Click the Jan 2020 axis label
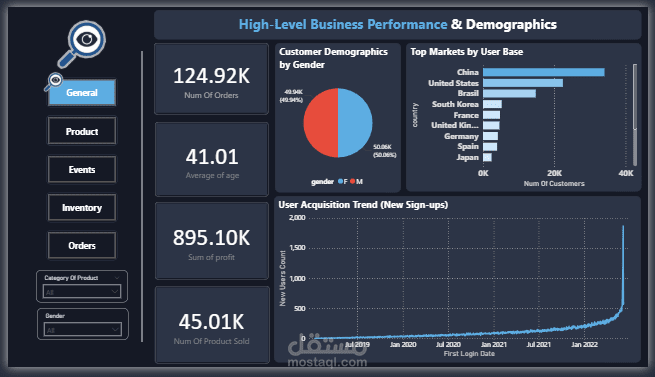Viewport: 655px width, 377px height. (x=403, y=344)
